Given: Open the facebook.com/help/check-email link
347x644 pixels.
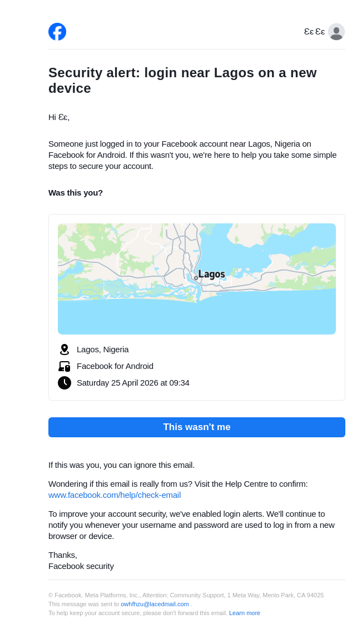Looking at the screenshot, I should pos(115,495).
